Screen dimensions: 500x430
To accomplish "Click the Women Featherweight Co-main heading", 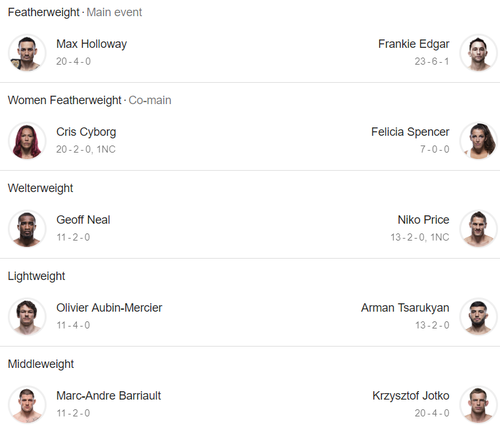I will coord(90,100).
